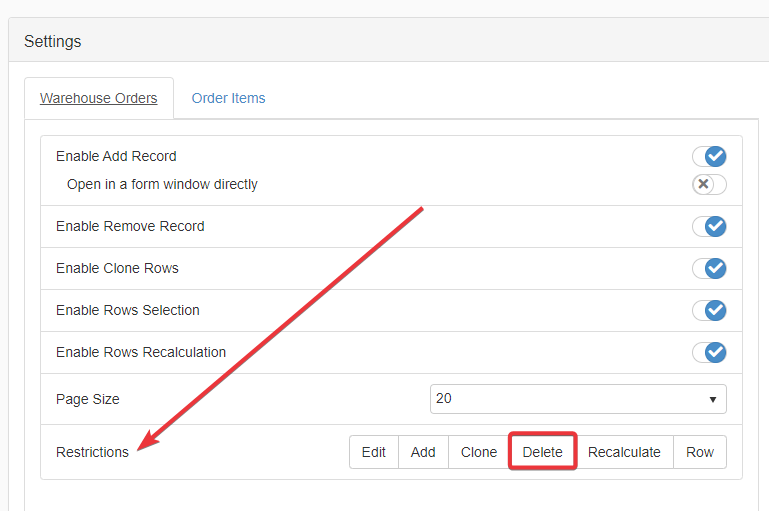Image resolution: width=769 pixels, height=511 pixels.
Task: Click the Edit restrictions button
Action: click(x=374, y=452)
